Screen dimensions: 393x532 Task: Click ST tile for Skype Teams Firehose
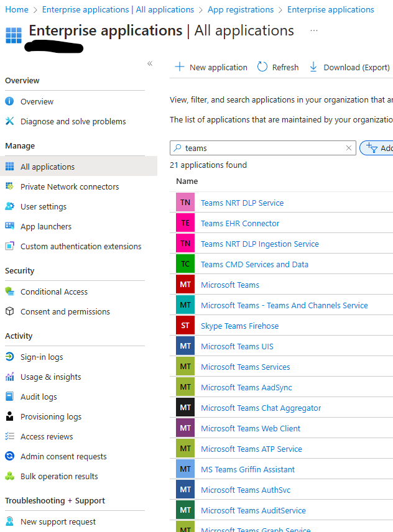[185, 326]
